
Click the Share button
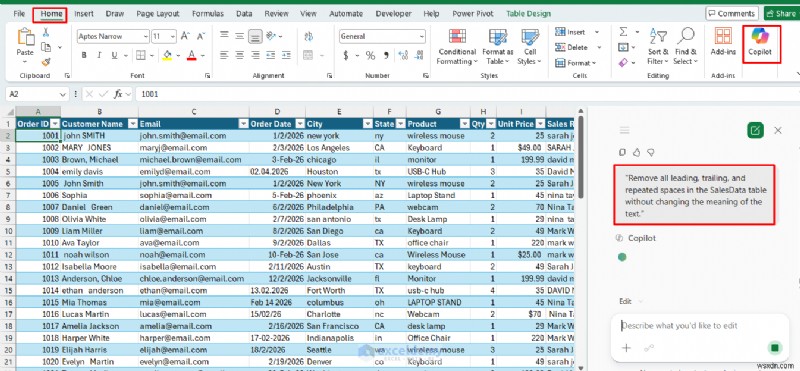click(781, 14)
